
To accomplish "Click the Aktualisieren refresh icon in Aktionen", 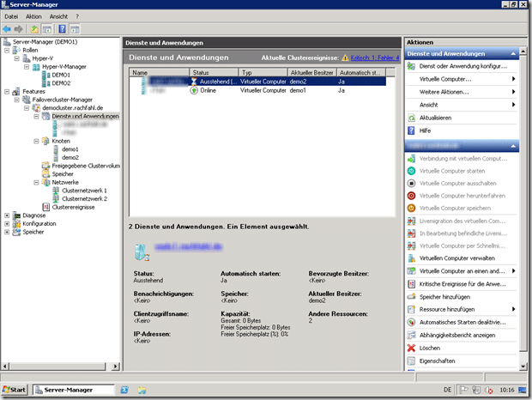I will click(411, 118).
